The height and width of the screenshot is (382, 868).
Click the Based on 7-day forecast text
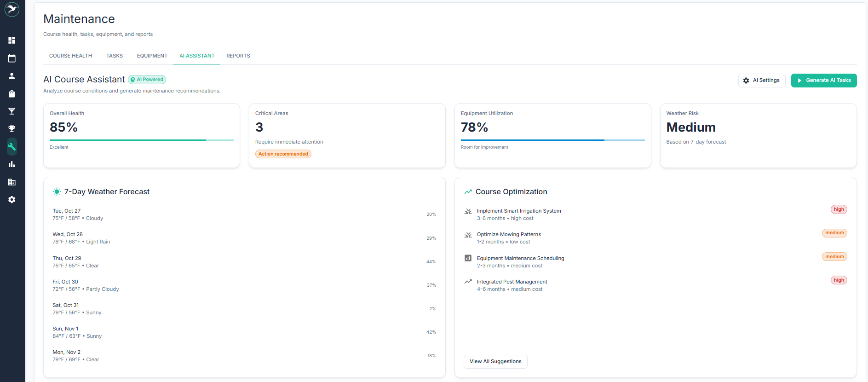[696, 142]
